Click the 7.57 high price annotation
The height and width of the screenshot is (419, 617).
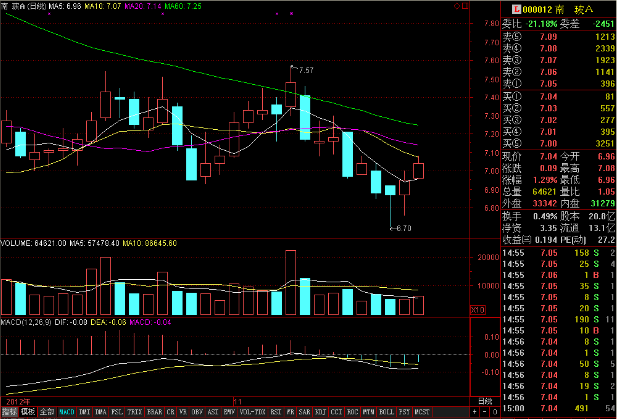[x=306, y=70]
